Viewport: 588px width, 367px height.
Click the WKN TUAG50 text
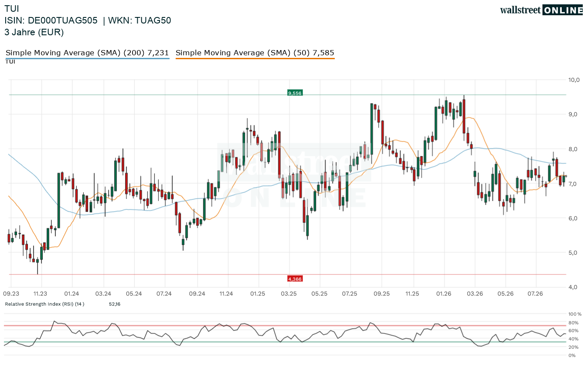pos(139,20)
